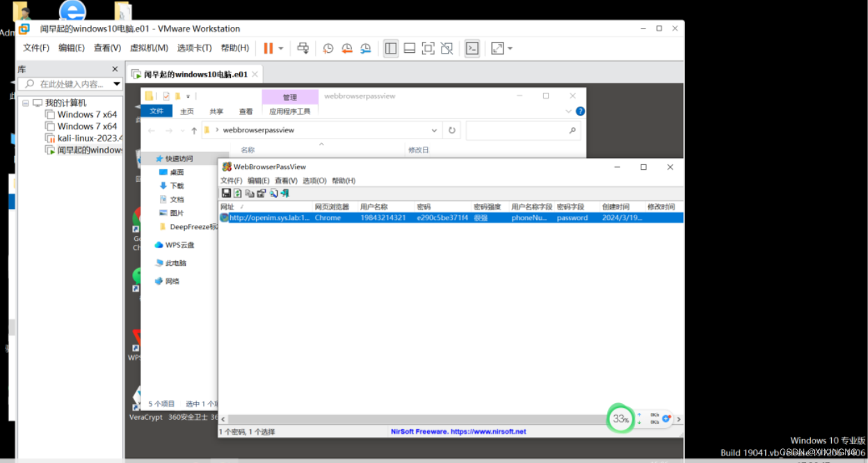Click the Exit icon in WebBrowserPassView toolbar
The width and height of the screenshot is (868, 463).
[x=284, y=193]
